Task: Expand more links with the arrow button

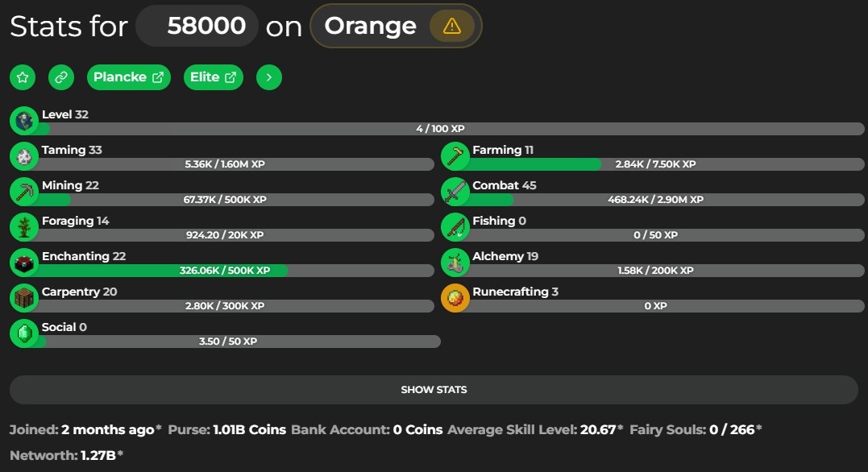Action: pos(269,77)
